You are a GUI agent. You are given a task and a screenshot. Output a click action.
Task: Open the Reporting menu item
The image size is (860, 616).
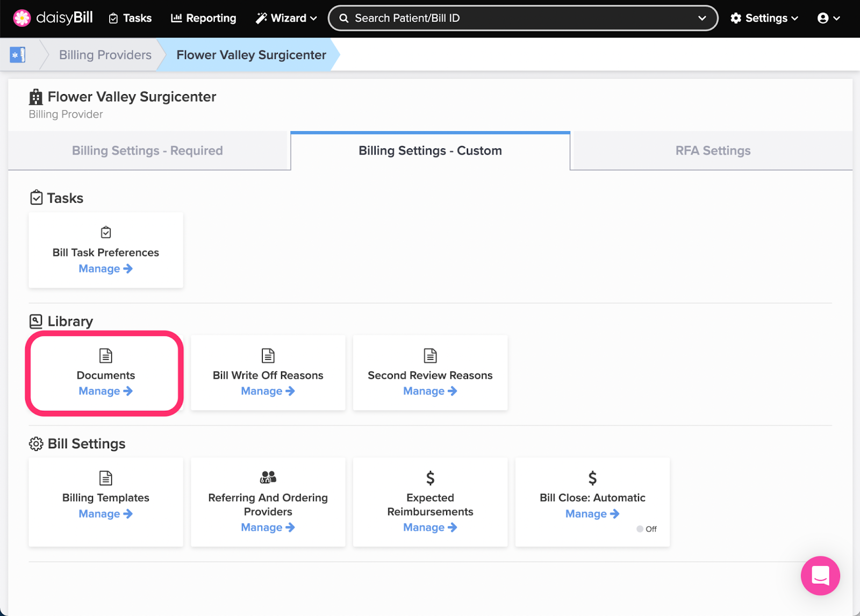click(203, 18)
